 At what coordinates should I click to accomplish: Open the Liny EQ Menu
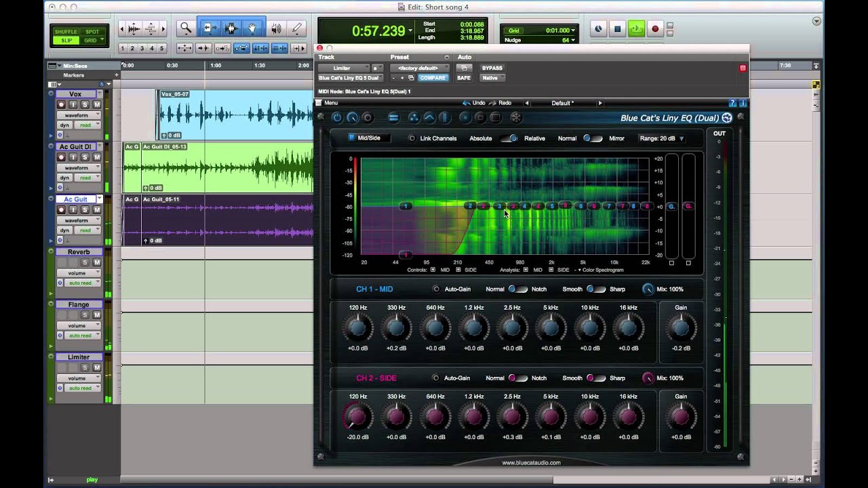[x=326, y=103]
